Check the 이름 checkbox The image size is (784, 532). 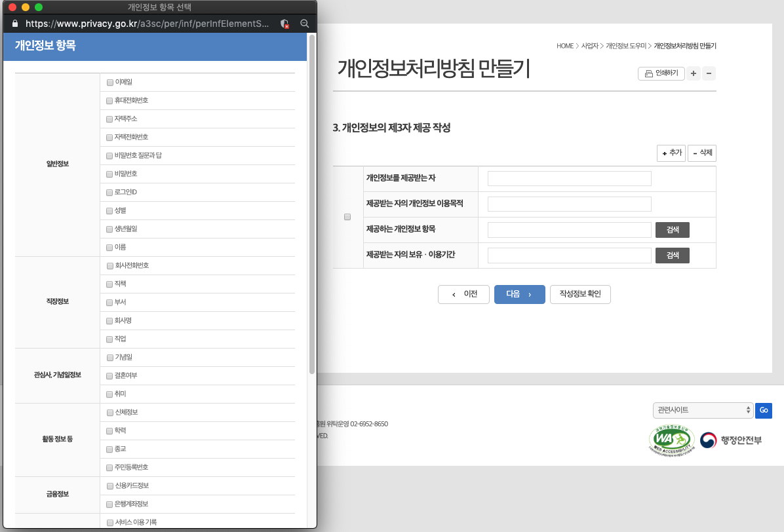coord(109,248)
